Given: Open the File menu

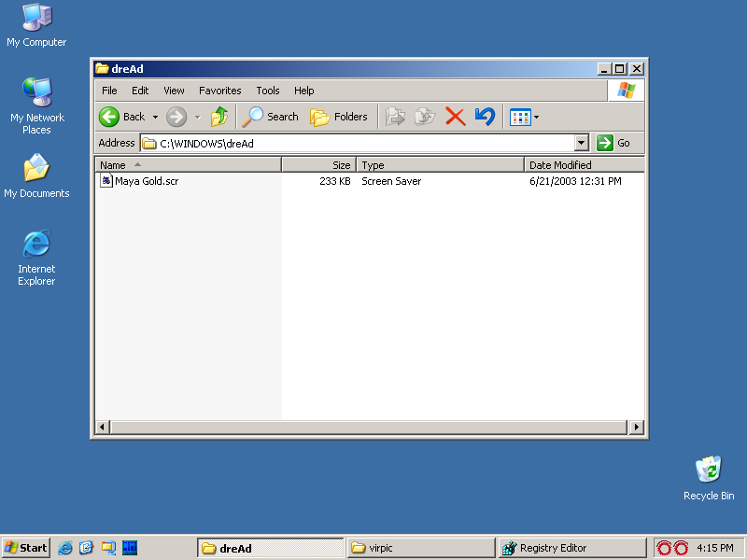Looking at the screenshot, I should click(x=109, y=91).
